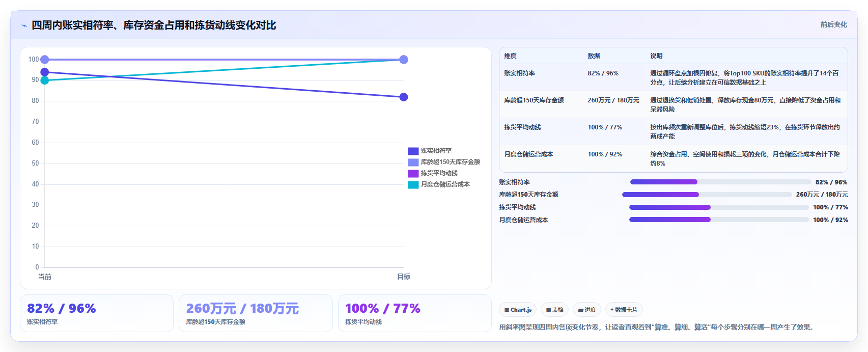Image resolution: width=868 pixels, height=352 pixels.
Task: Click the footer note beginning 用斜率图呈现
Action: [658, 328]
